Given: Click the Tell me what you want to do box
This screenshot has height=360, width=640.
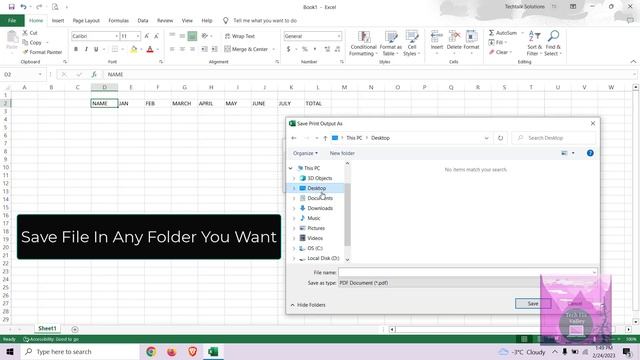Looking at the screenshot, I should tap(265, 20).
